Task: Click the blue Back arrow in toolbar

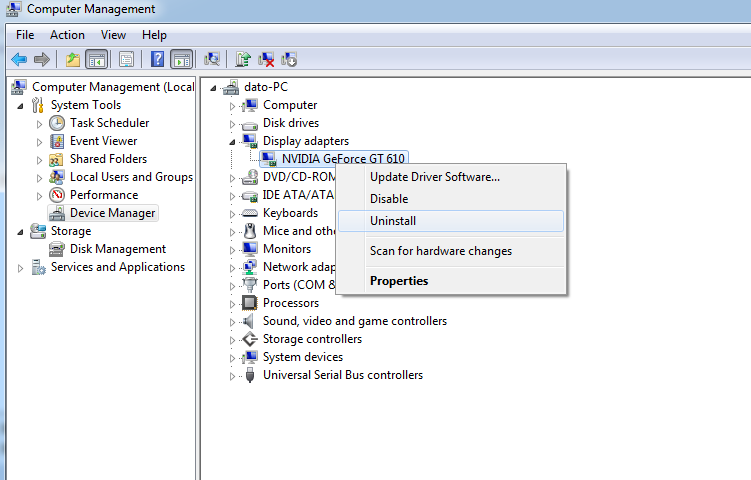Action: pos(19,59)
